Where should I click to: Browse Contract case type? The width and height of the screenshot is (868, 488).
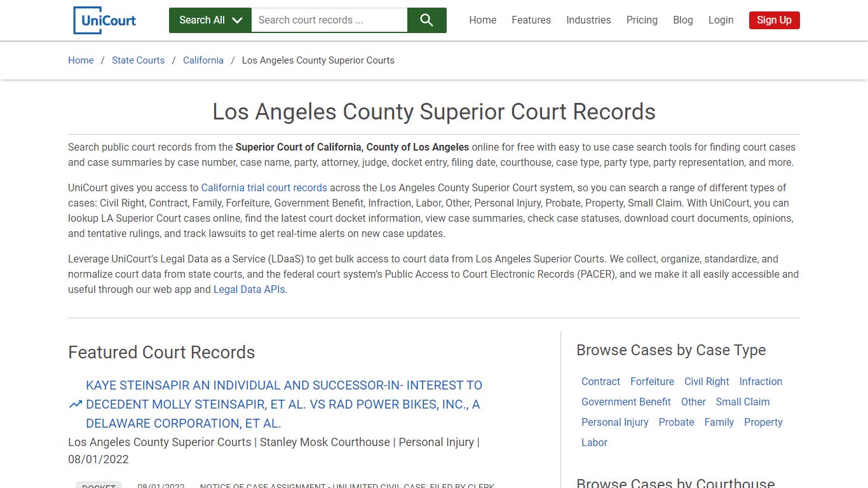pos(600,382)
